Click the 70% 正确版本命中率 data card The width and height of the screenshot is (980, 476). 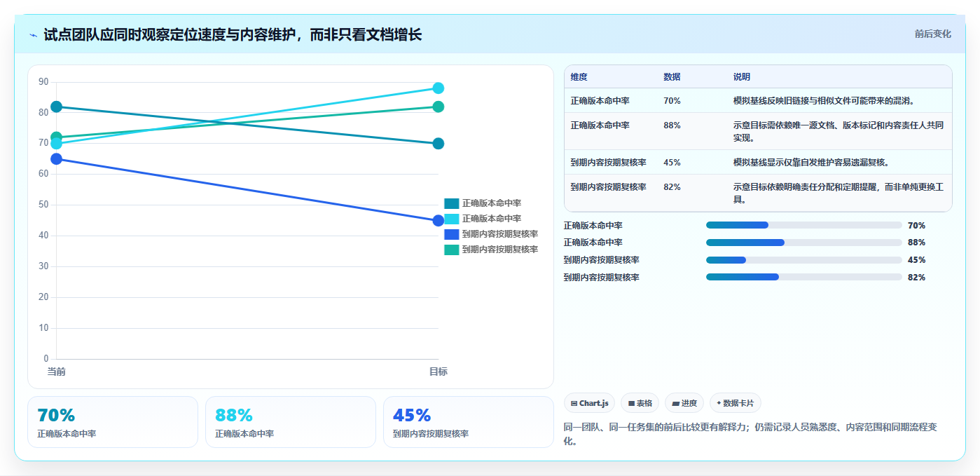pyautogui.click(x=113, y=422)
